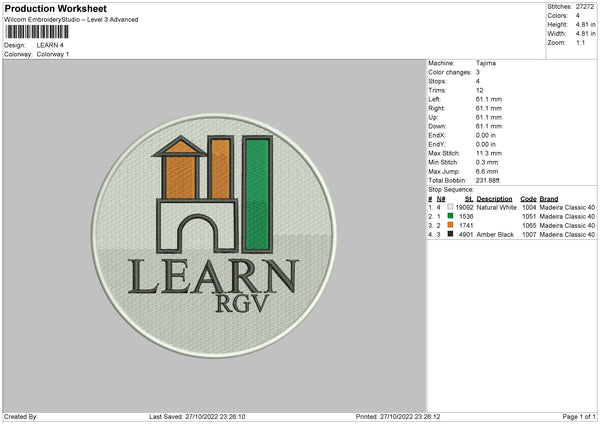Click the Trims value '12'
The image size is (600, 424).
click(480, 90)
